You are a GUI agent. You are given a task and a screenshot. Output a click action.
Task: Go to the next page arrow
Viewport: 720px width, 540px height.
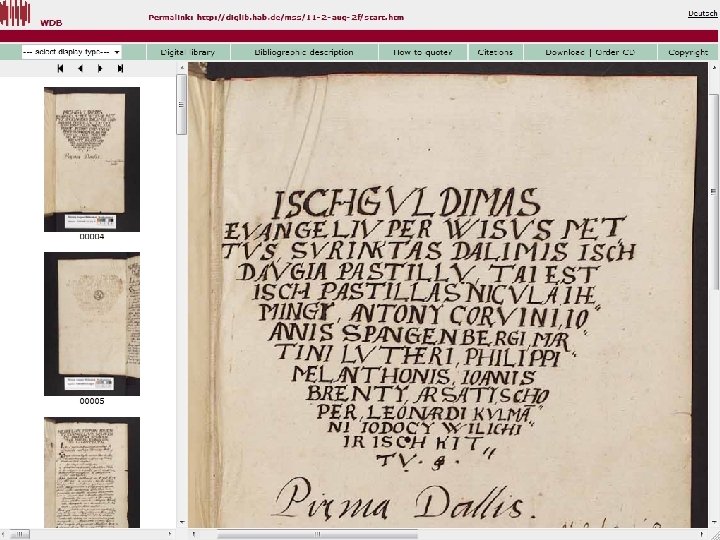pyautogui.click(x=100, y=68)
